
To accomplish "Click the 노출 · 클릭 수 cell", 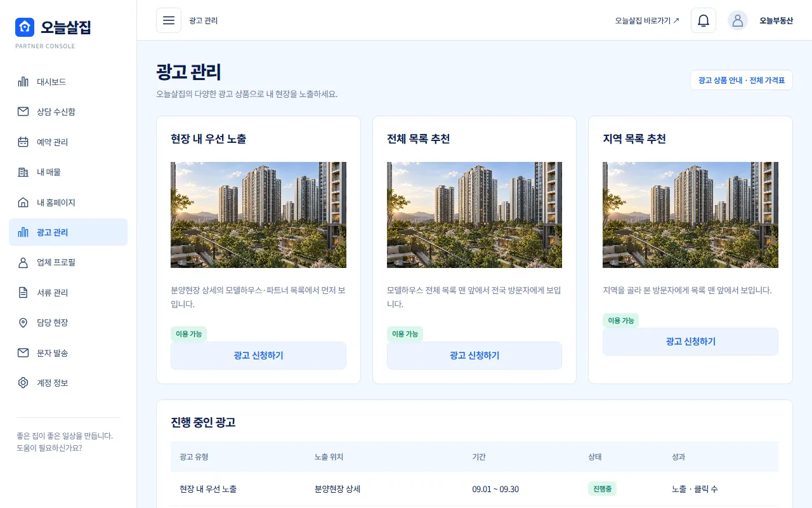I will pyautogui.click(x=695, y=489).
